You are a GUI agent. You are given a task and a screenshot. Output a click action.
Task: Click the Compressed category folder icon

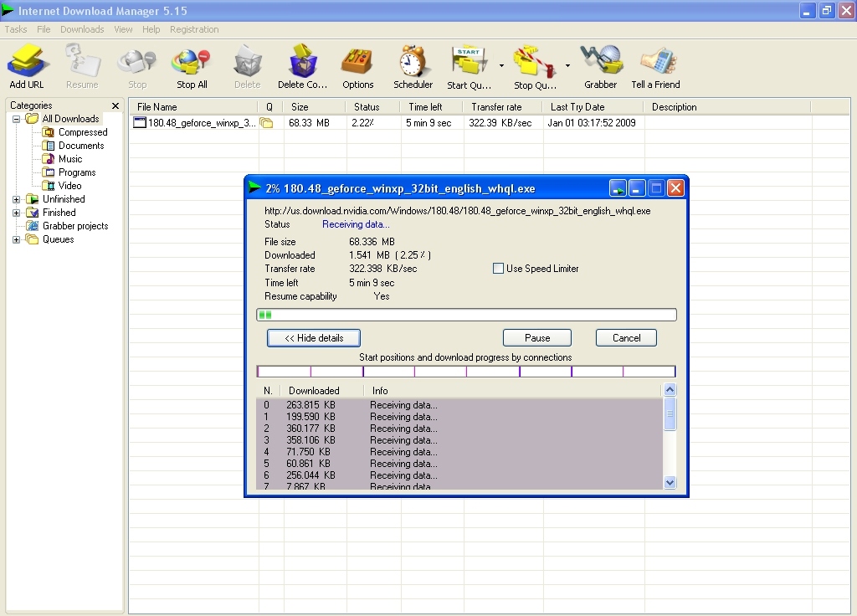click(49, 132)
